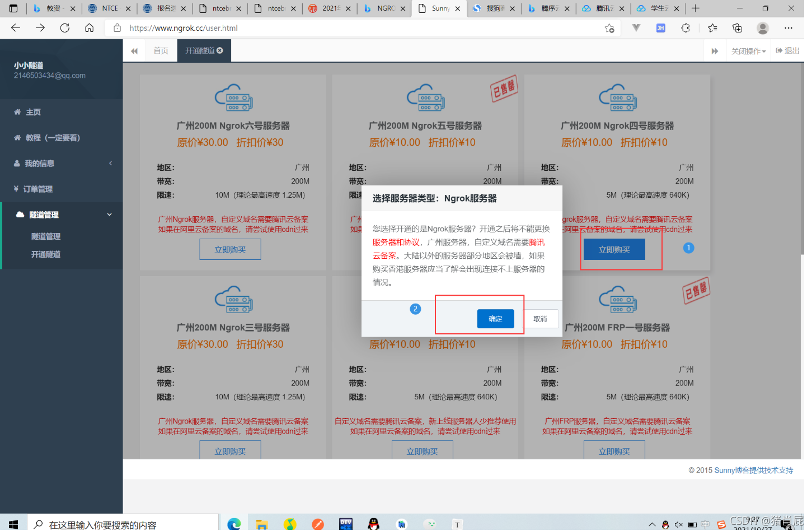Refresh the page
The width and height of the screenshot is (812, 531).
pyautogui.click(x=65, y=28)
